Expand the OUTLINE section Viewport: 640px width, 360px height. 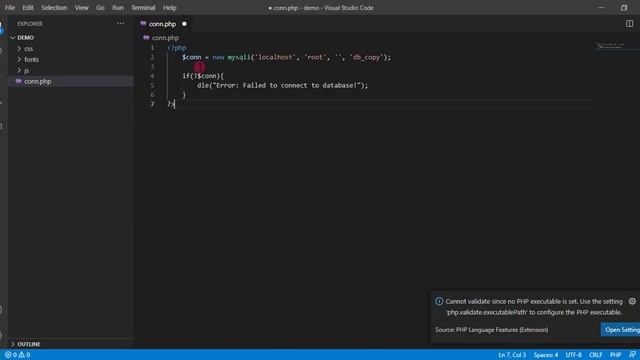coord(29,344)
